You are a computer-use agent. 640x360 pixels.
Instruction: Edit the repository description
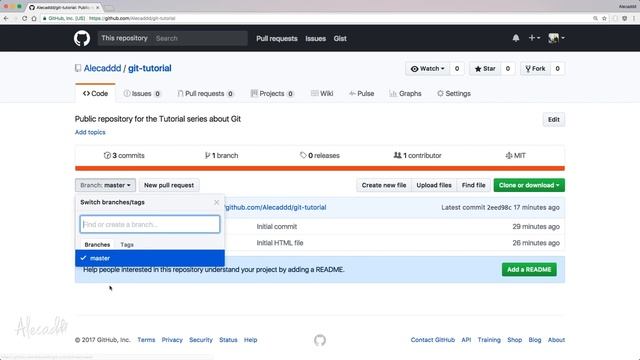(x=553, y=120)
